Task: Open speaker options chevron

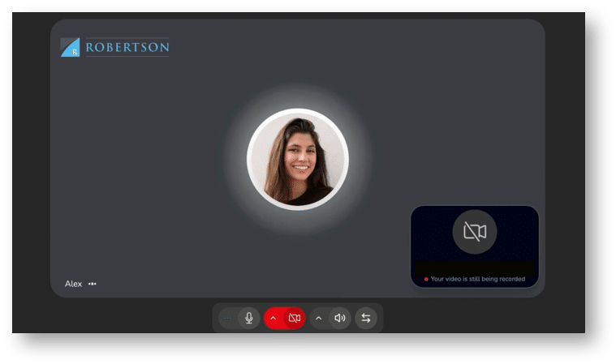Action: [319, 318]
